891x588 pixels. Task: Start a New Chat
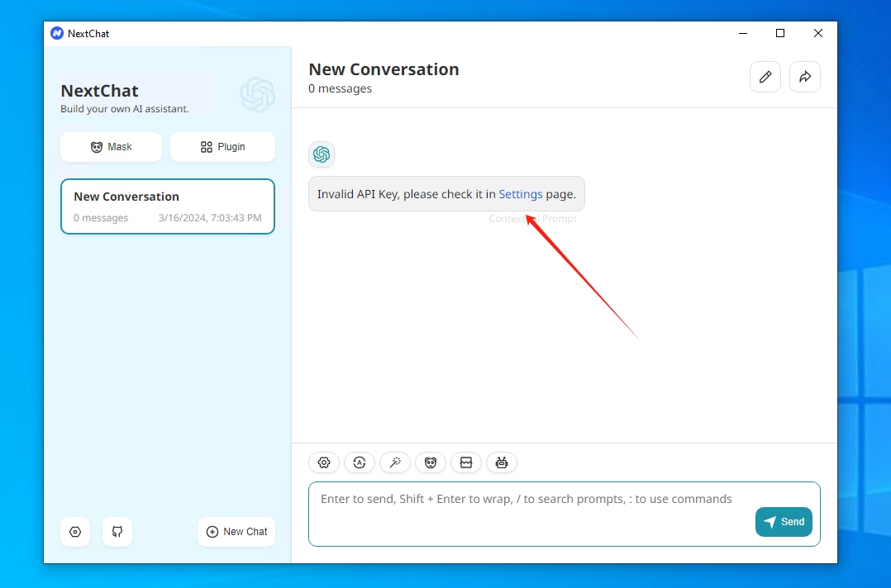pos(236,532)
